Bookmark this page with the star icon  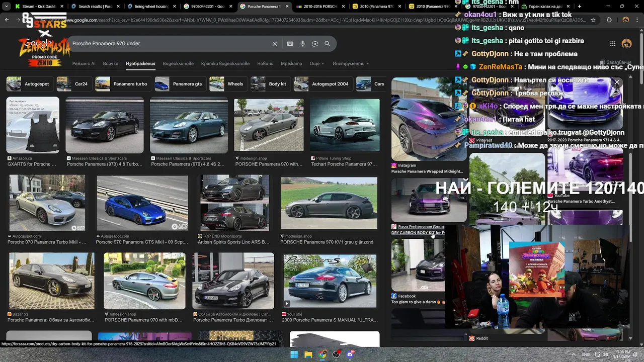(593, 20)
